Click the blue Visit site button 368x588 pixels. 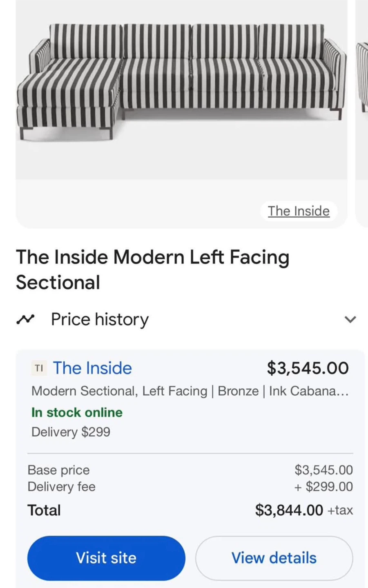(106, 558)
